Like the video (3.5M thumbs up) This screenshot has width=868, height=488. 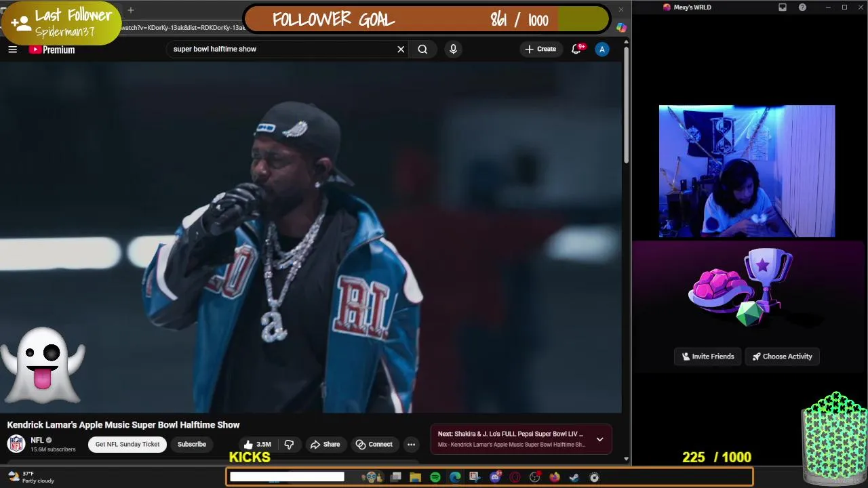point(257,445)
